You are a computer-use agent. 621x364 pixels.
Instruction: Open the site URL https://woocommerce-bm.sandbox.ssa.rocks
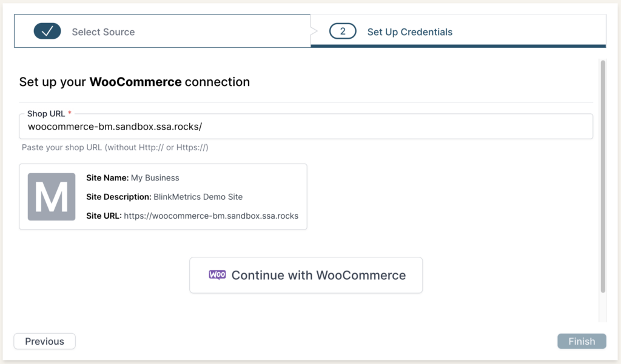coord(211,216)
